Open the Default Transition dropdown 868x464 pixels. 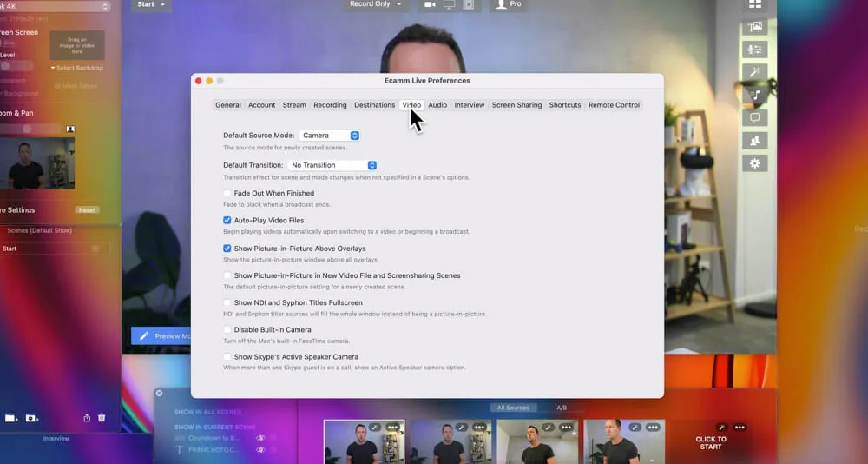(x=333, y=165)
